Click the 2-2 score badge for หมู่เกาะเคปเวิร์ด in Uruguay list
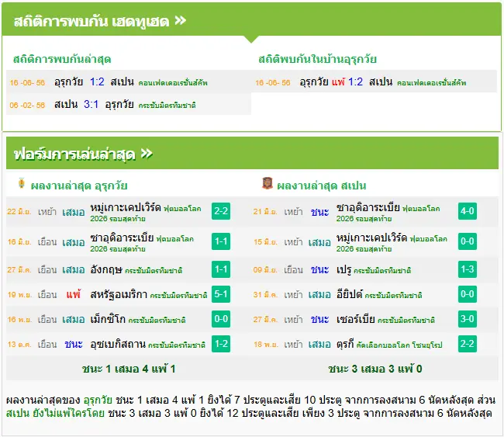 pos(221,211)
